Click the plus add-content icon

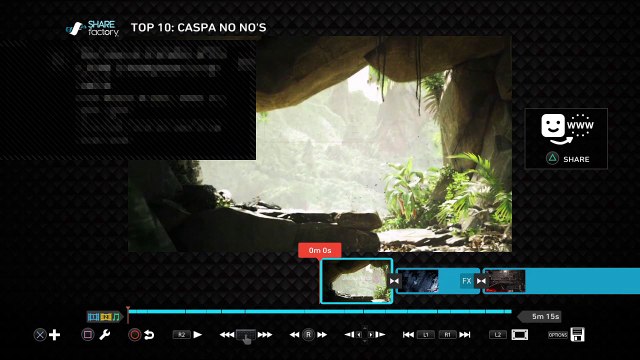54,335
